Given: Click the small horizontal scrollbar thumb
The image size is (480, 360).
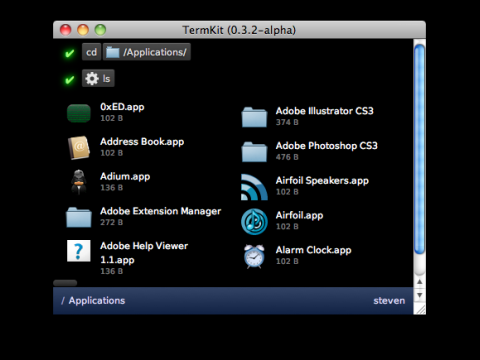Looking at the screenshot, I should (x=65, y=283).
